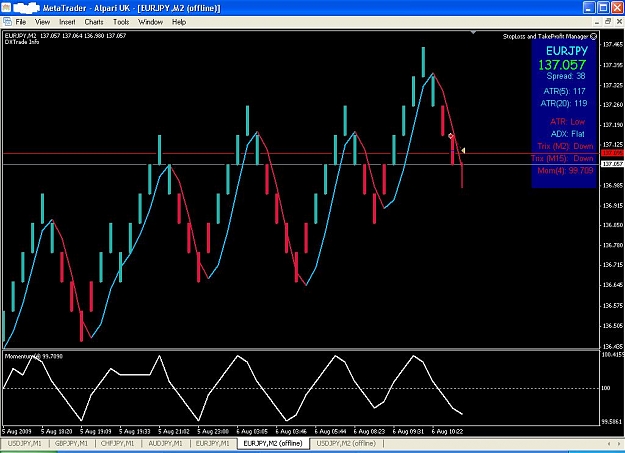Click the chart document icon beside File menu
The height and width of the screenshot is (453, 625).
click(7, 22)
